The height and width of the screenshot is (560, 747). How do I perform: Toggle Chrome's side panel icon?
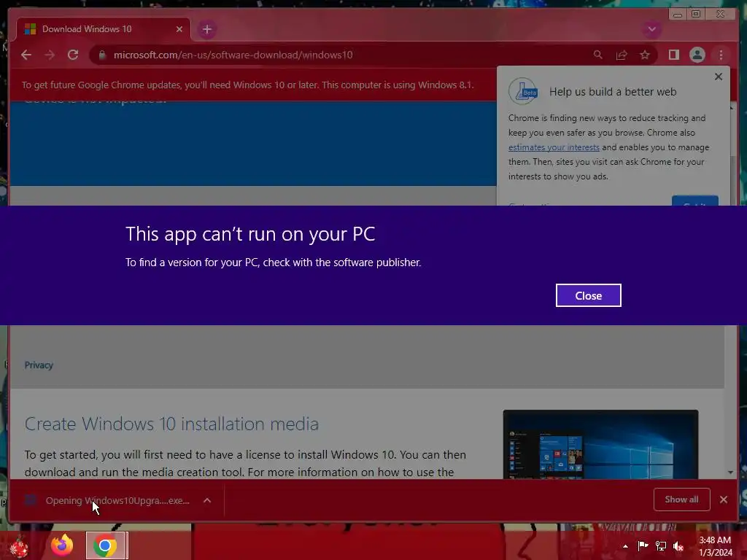pyautogui.click(x=673, y=55)
